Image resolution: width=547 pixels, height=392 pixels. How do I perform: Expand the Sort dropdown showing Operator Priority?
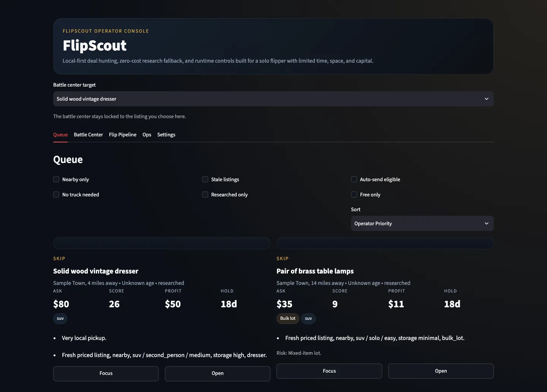pyautogui.click(x=422, y=223)
